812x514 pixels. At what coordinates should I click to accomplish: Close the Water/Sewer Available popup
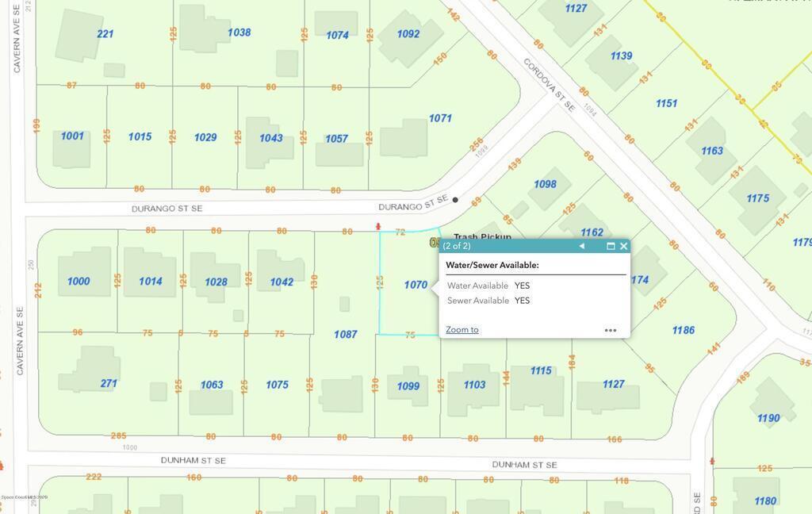click(624, 246)
